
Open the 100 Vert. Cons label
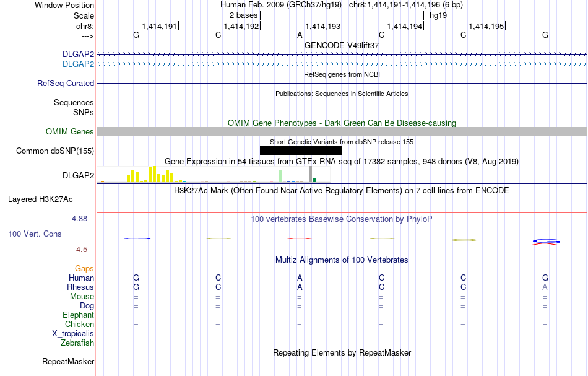pyautogui.click(x=35, y=234)
